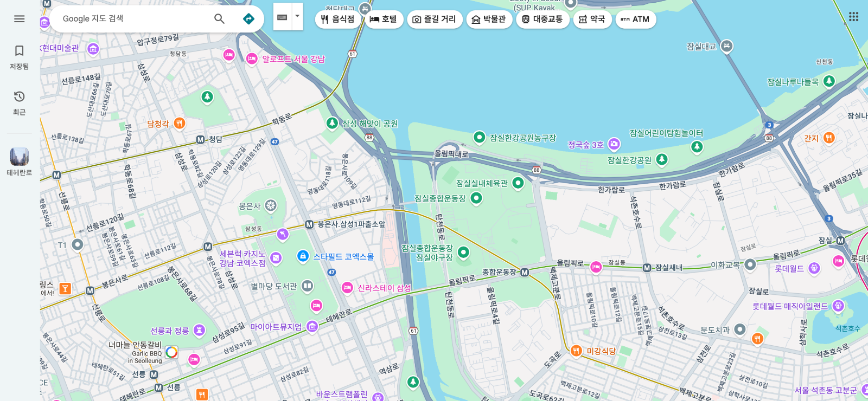Image resolution: width=868 pixels, height=401 pixels.
Task: Click the 잠실나루나들목 marker
Action: [x=829, y=82]
